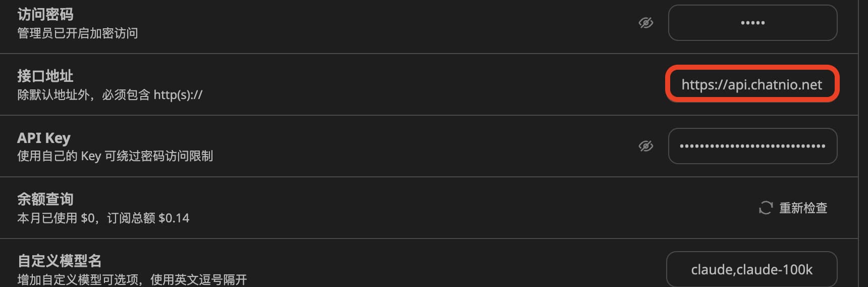Image resolution: width=868 pixels, height=287 pixels.
Task: Click the API Key setting heading
Action: tap(44, 138)
